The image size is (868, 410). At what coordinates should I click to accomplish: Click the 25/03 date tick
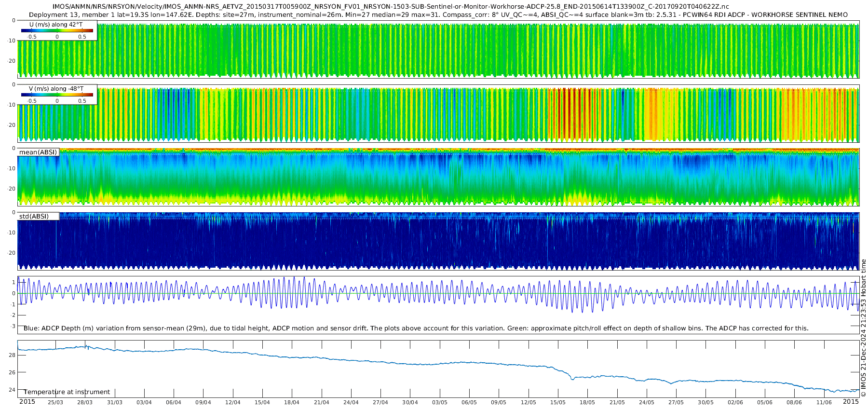(x=55, y=402)
